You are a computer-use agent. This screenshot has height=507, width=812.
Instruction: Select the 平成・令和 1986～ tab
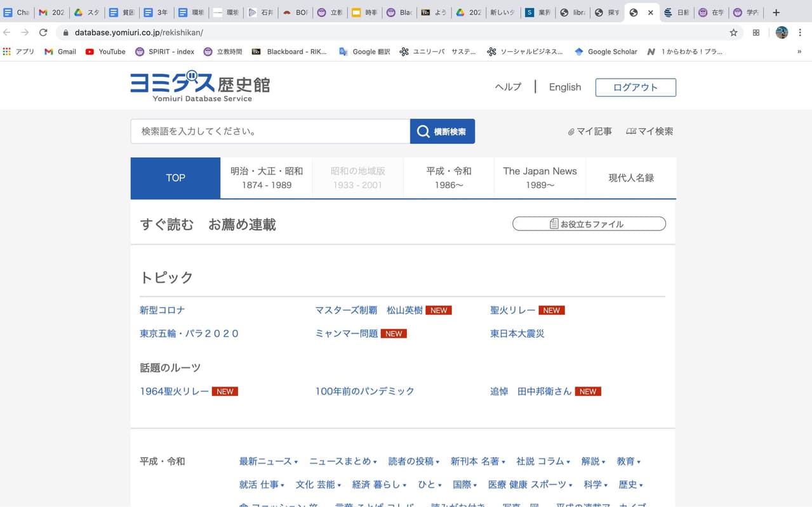449,178
